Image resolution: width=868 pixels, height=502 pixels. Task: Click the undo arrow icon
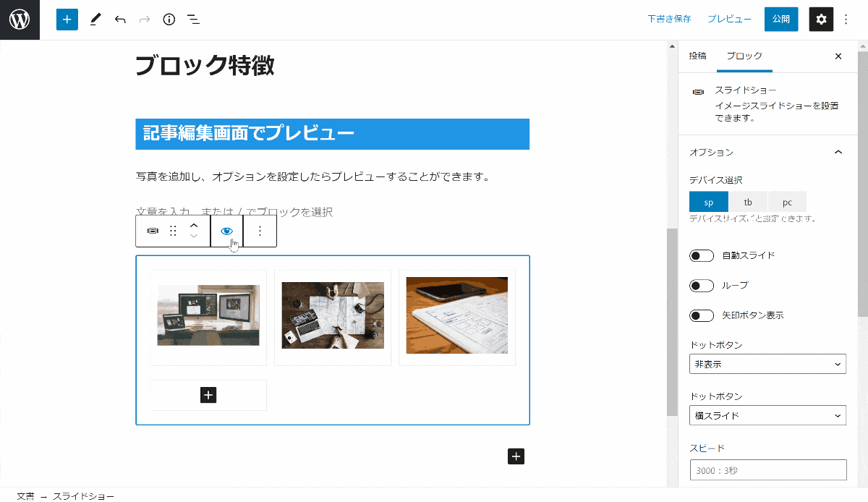[120, 20]
